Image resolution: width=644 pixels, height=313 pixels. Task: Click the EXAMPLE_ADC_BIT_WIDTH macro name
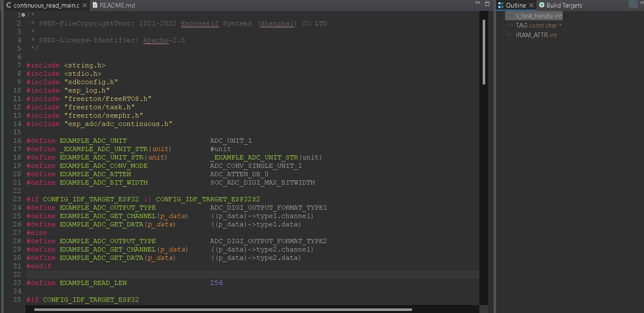click(104, 182)
